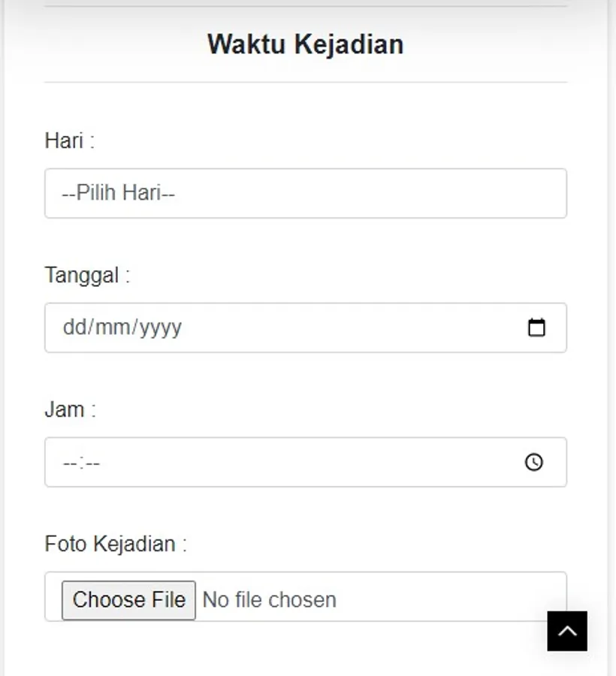Select the hour segment in Jam field
The image size is (616, 676).
pos(69,463)
